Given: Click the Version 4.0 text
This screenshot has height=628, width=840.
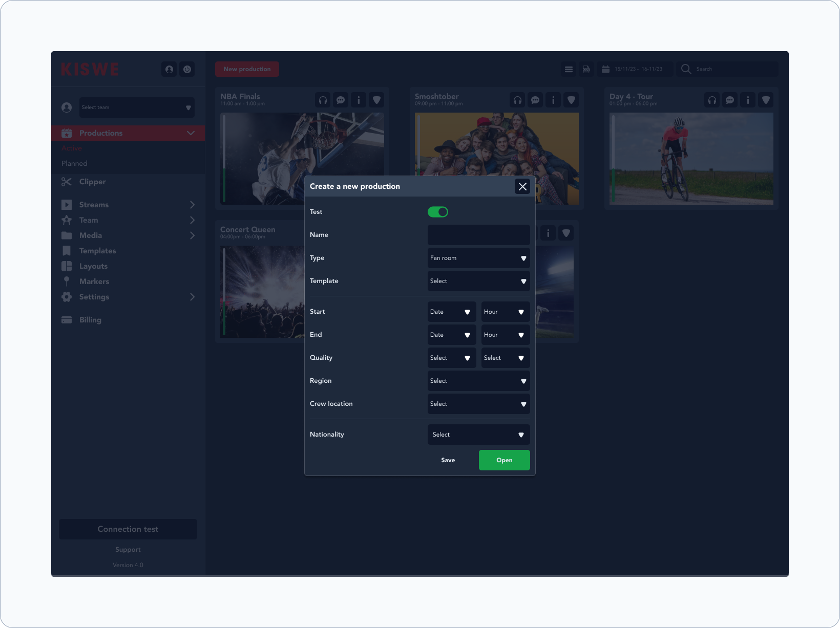Looking at the screenshot, I should [128, 565].
